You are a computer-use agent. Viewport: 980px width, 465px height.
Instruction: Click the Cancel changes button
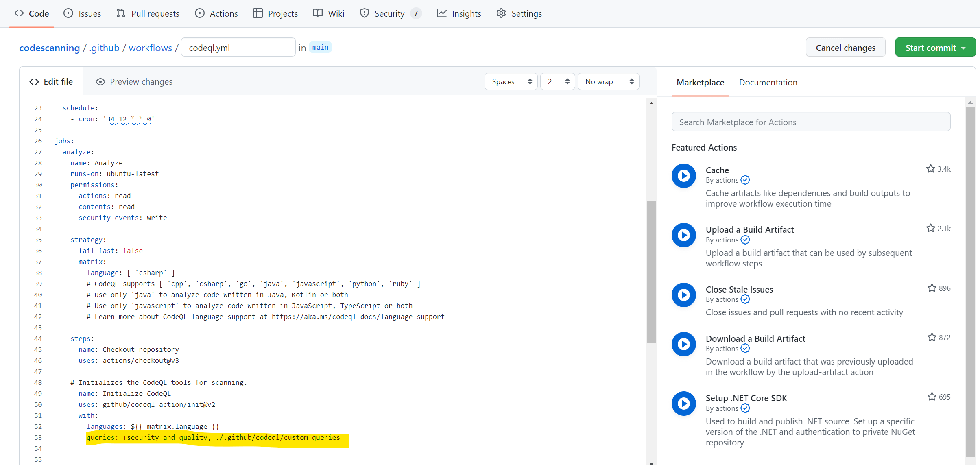coord(846,47)
